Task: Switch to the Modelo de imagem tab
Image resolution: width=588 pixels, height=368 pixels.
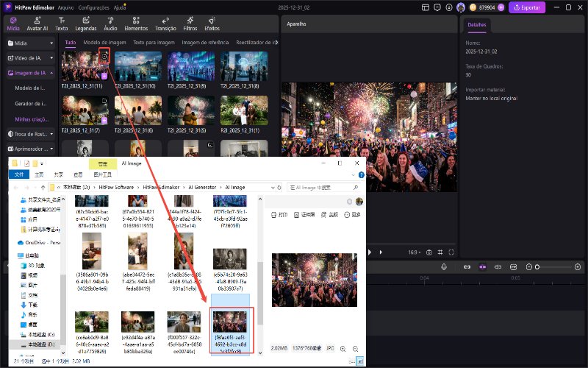Action: 104,43
